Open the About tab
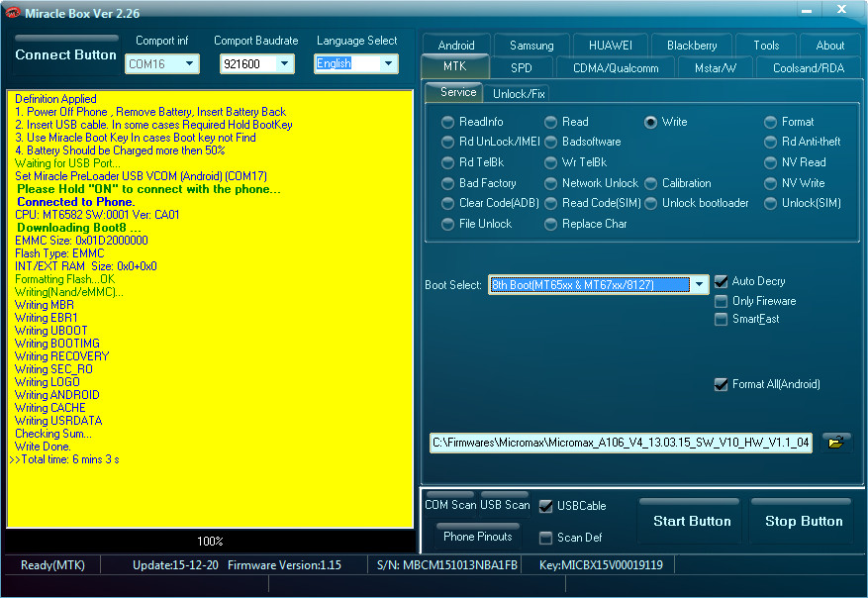 pyautogui.click(x=829, y=46)
